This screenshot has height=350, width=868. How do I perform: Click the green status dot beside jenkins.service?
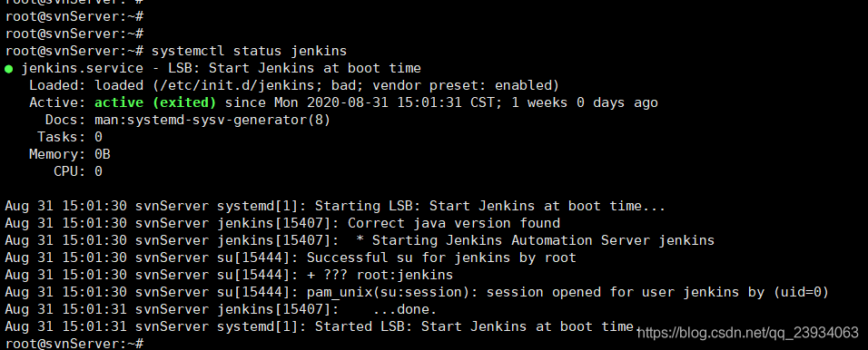tap(9, 69)
